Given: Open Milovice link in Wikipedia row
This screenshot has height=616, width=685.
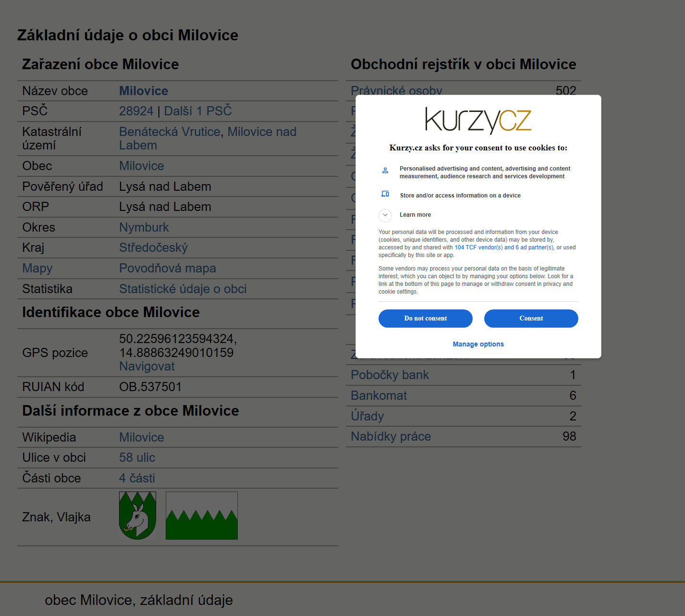Looking at the screenshot, I should [142, 437].
